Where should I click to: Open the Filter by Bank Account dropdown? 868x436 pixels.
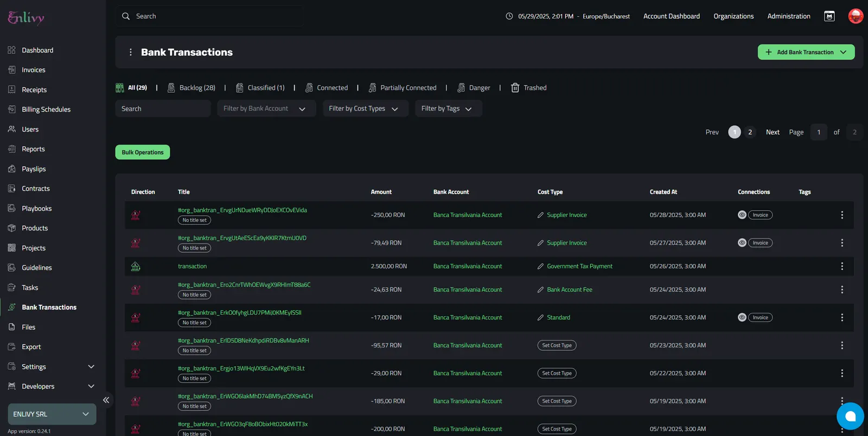(266, 108)
